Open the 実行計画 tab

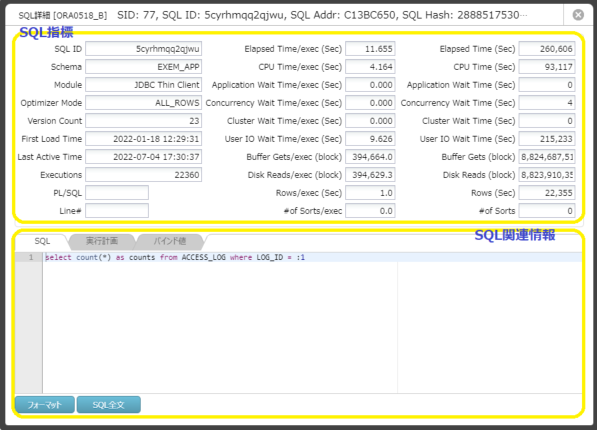click(x=102, y=241)
